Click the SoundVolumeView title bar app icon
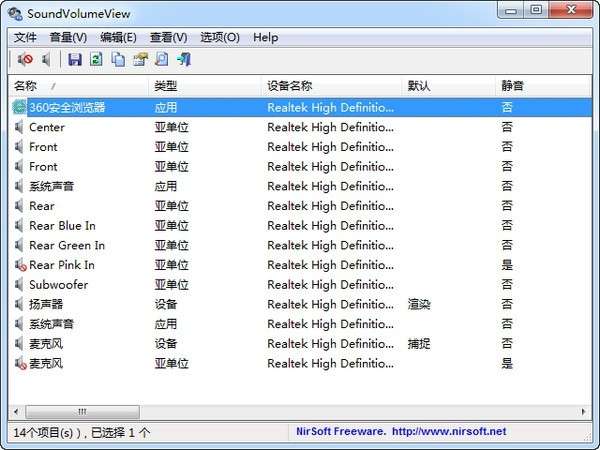Viewport: 600px width, 450px height. coord(15,13)
